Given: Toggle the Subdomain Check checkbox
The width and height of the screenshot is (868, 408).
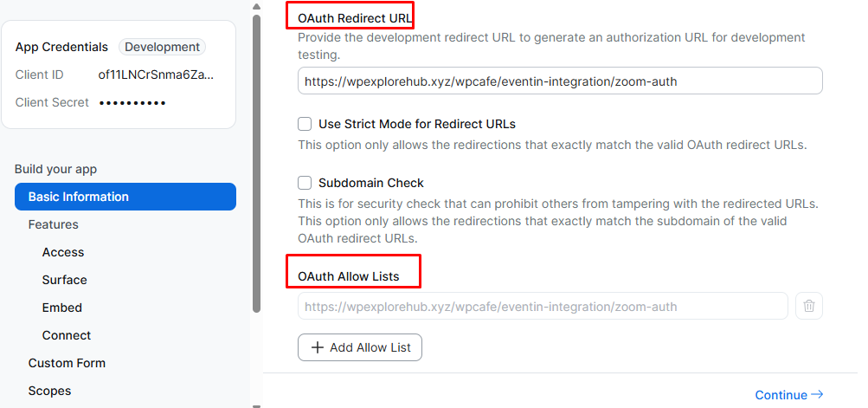Looking at the screenshot, I should coord(305,183).
